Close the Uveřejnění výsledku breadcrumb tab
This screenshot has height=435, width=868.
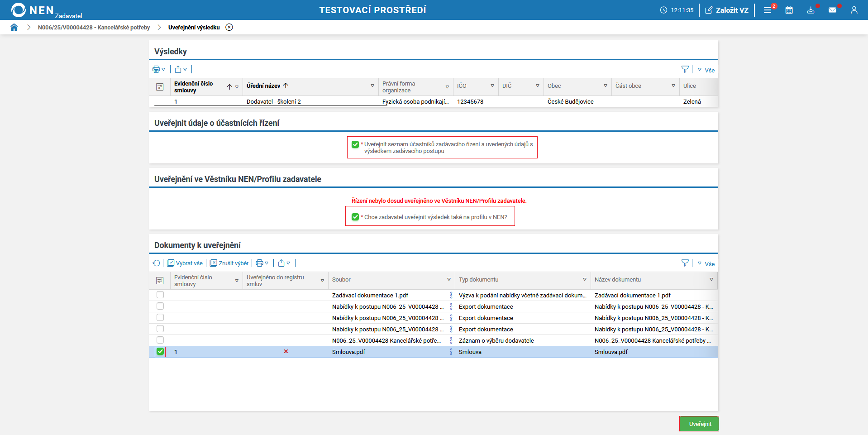(x=229, y=27)
